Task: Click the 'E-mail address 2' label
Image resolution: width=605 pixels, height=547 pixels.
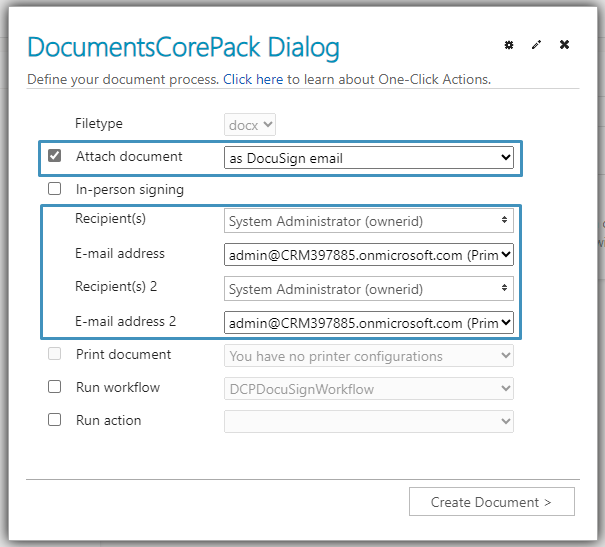Action: click(125, 321)
